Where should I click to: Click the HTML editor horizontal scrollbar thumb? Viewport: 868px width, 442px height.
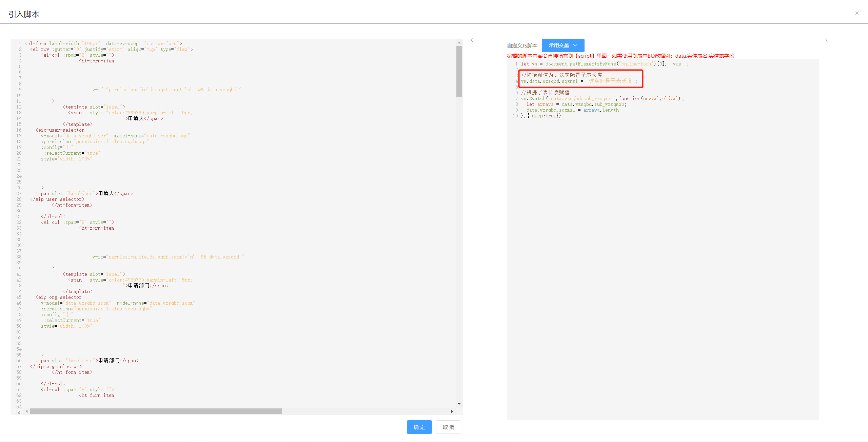click(156, 411)
